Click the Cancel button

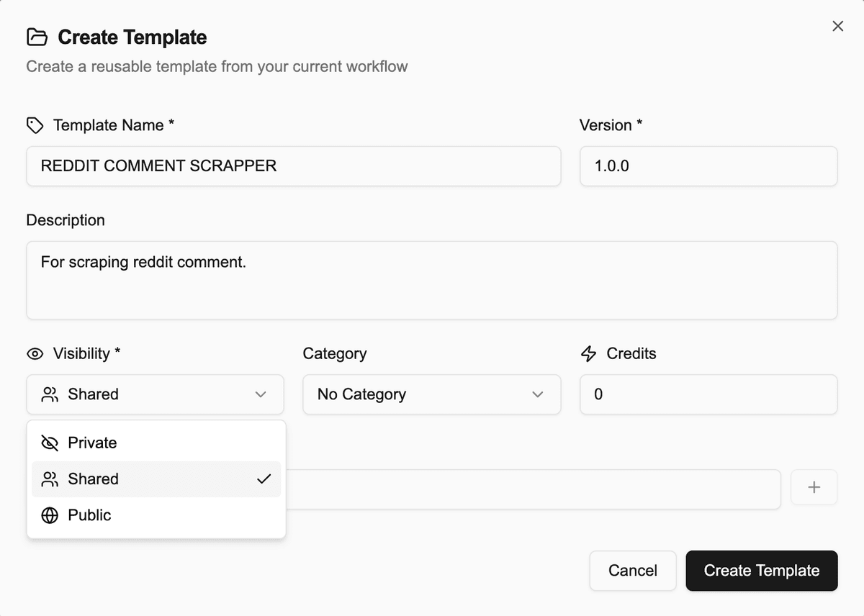point(632,571)
